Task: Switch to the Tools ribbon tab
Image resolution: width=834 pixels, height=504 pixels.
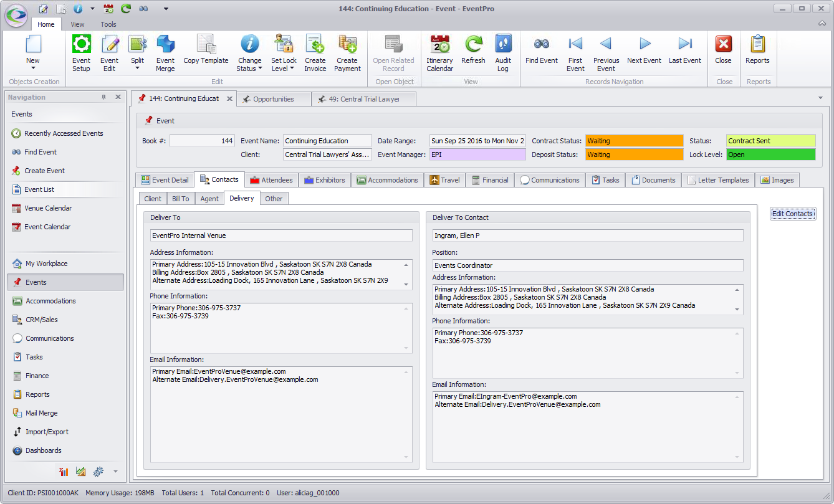Action: pyautogui.click(x=108, y=24)
